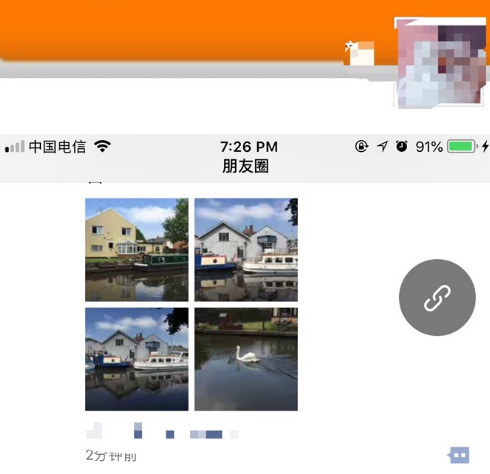The height and width of the screenshot is (474, 490).
Task: Tap the pixelated profile avatar
Action: (x=440, y=63)
